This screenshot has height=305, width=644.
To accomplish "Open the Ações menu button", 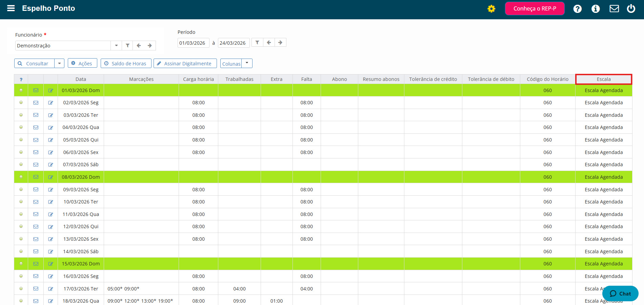I will point(82,63).
